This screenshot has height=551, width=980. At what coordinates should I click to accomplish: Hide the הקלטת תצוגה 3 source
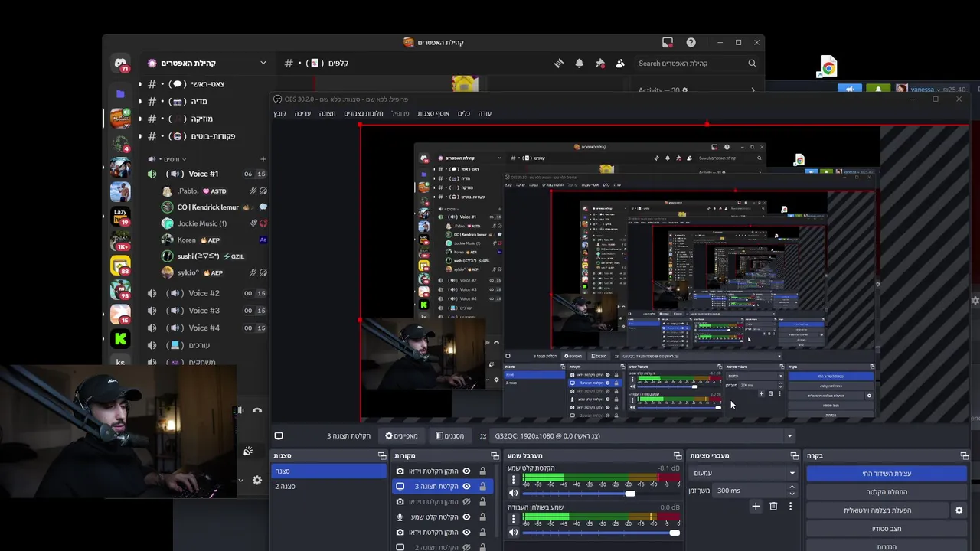[x=466, y=486]
